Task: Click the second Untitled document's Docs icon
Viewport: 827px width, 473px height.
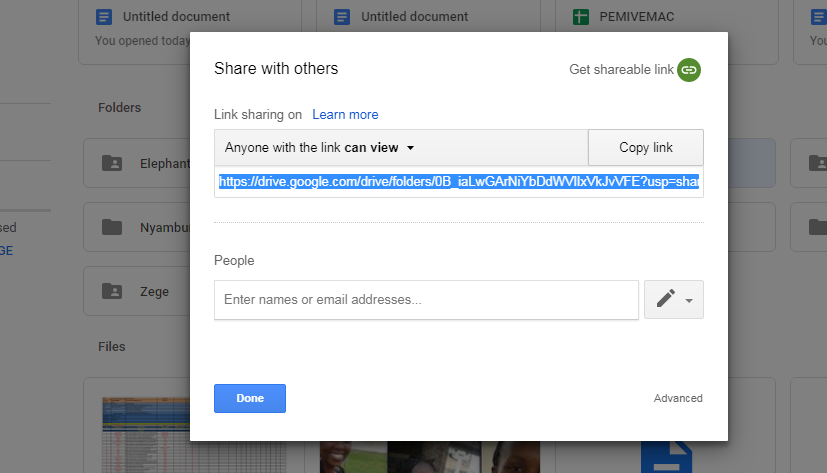Action: click(x=342, y=17)
